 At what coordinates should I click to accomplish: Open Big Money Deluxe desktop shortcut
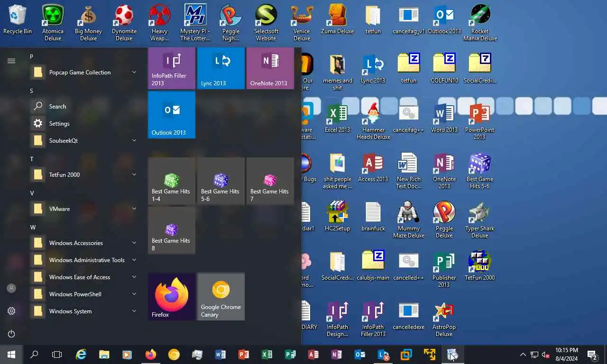pos(88,23)
